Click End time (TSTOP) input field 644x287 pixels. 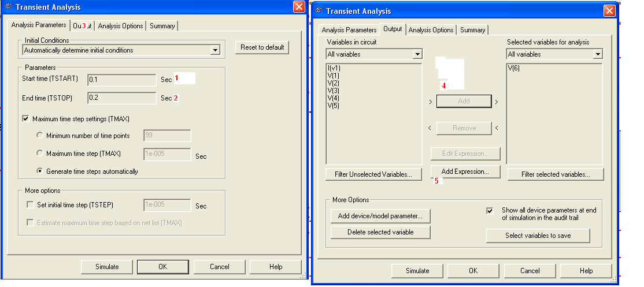pyautogui.click(x=121, y=98)
